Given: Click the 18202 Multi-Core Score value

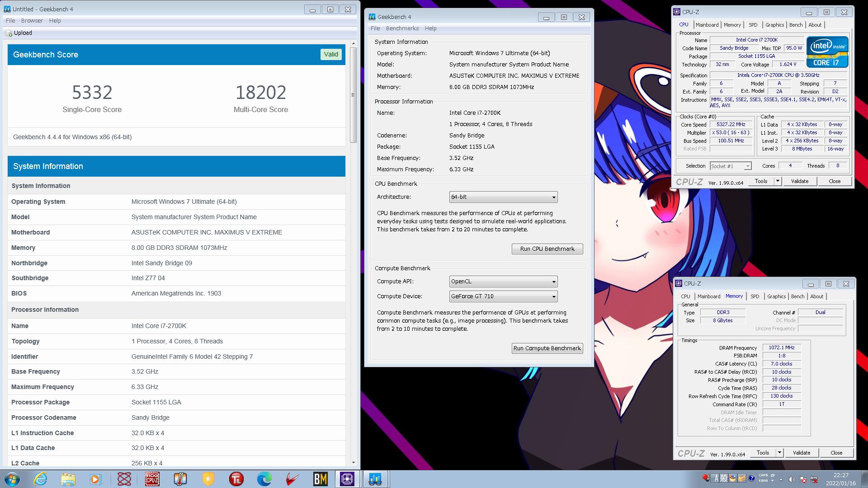Looking at the screenshot, I should [x=261, y=93].
